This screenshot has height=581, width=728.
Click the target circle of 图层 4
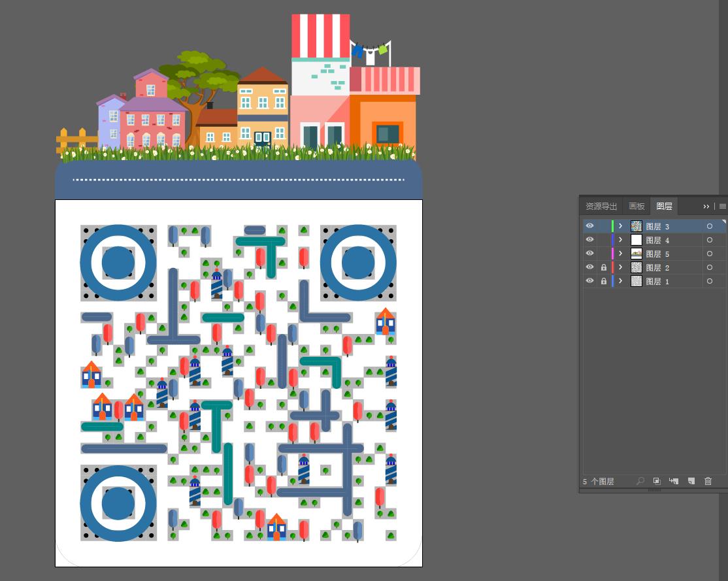coord(710,240)
